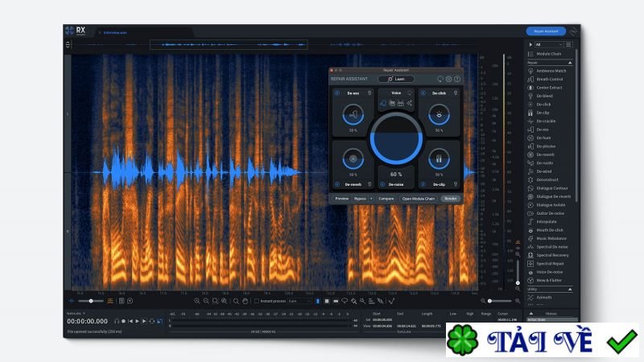Open the Ambience Match module
644x362 pixels.
pyautogui.click(x=547, y=71)
